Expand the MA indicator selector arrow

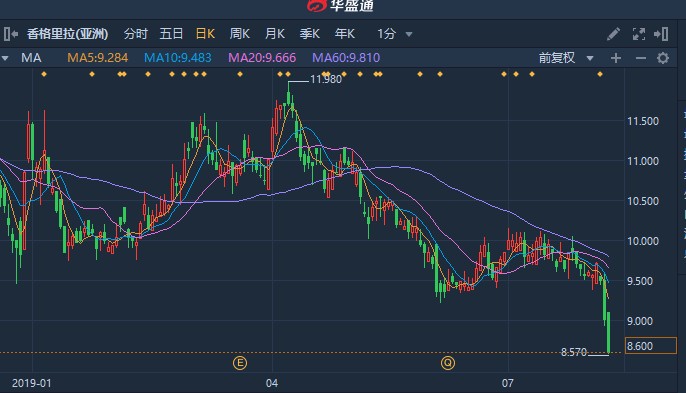point(5,58)
